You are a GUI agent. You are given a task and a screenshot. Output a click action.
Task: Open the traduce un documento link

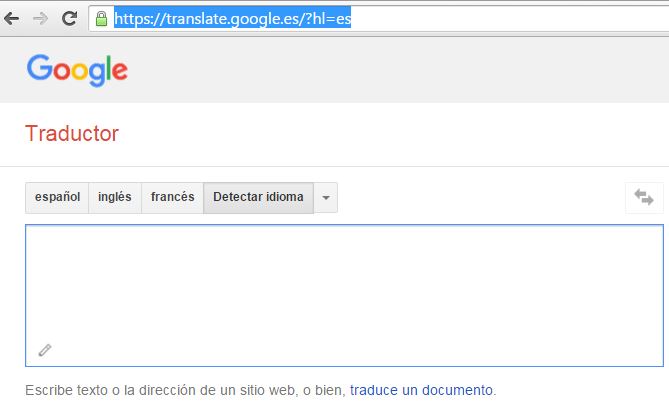[x=421, y=390]
